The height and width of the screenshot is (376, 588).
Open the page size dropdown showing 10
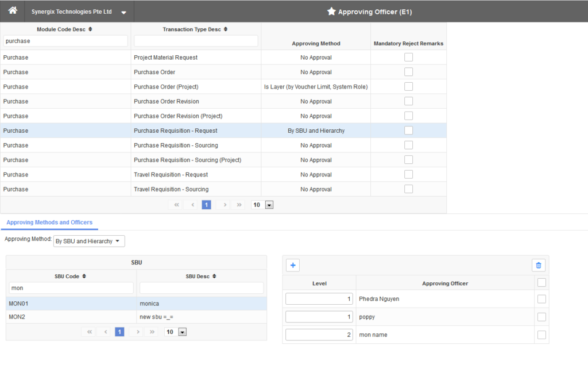point(269,205)
